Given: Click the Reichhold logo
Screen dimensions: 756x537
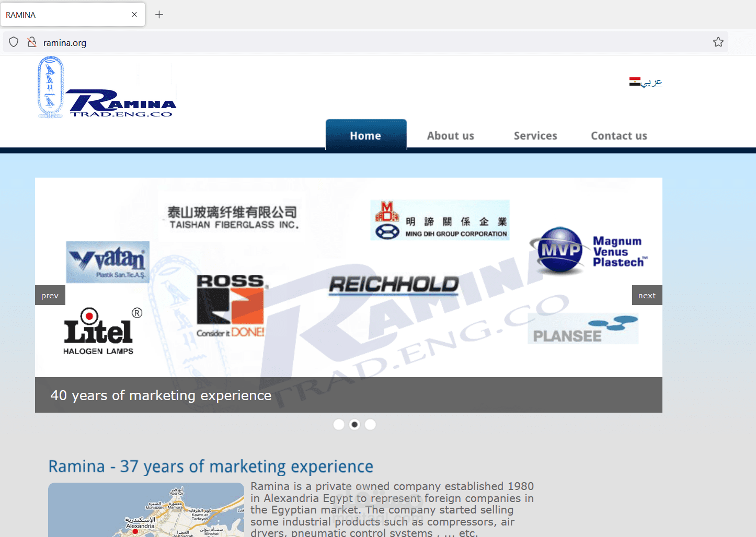Looking at the screenshot, I should click(394, 285).
